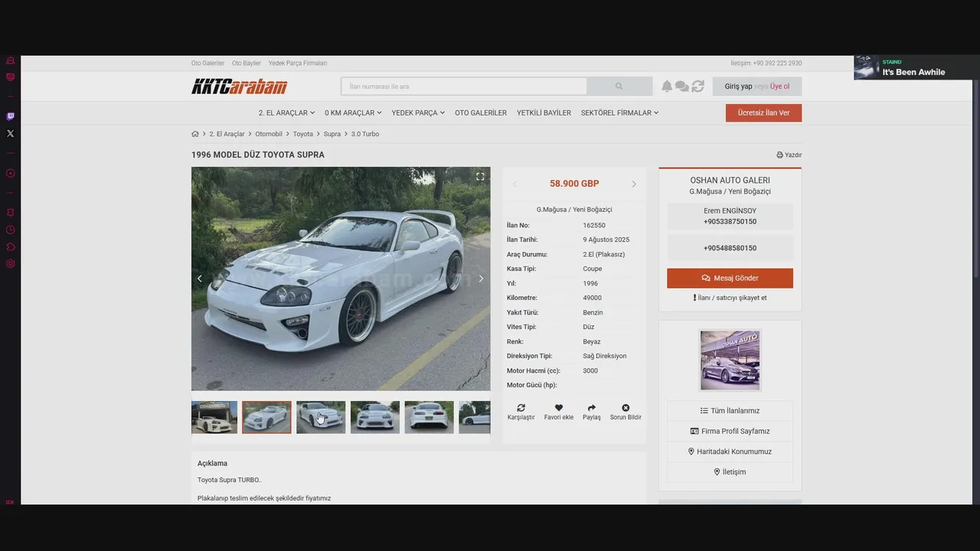Open Haritadaki Konumumuz button
This screenshot has width=980, height=551.
tap(730, 452)
